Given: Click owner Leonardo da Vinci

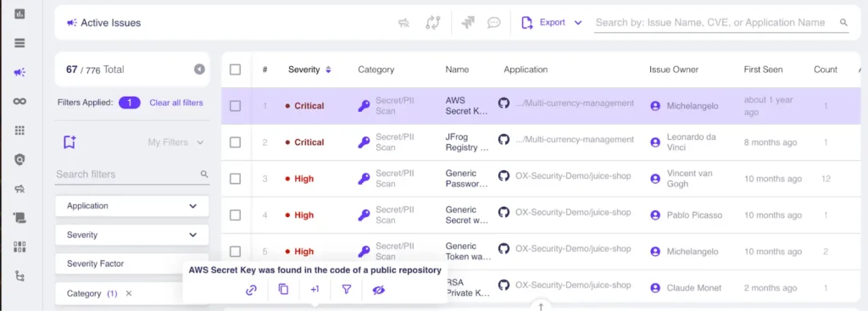Looking at the screenshot, I should click(x=692, y=142).
